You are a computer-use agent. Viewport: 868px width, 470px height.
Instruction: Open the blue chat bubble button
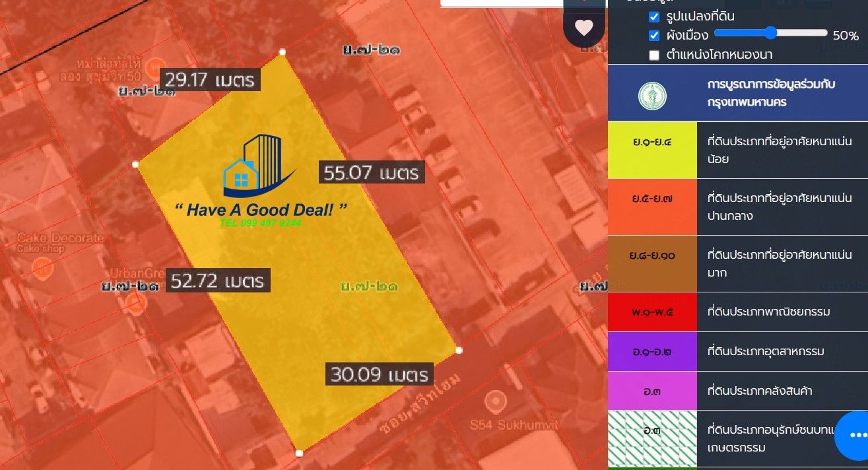tap(857, 435)
